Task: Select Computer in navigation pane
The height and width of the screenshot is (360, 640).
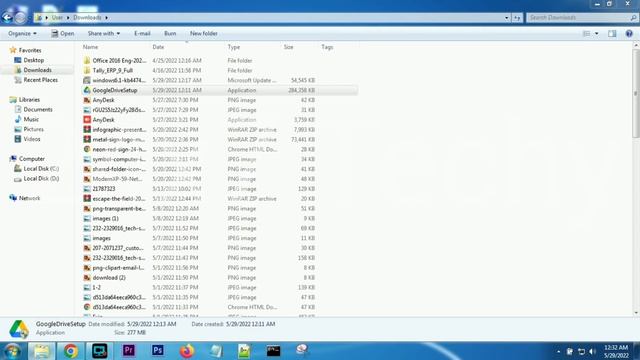Action: (31, 159)
